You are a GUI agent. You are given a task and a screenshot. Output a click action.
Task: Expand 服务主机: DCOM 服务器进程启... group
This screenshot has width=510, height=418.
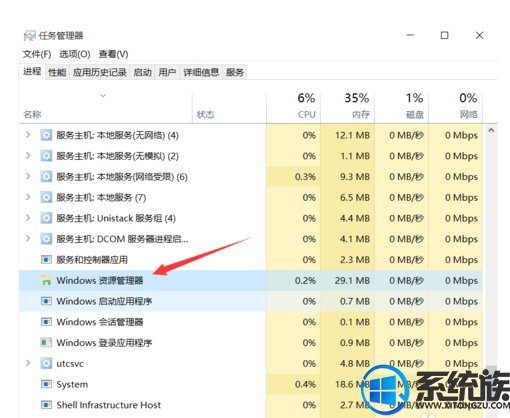[28, 239]
